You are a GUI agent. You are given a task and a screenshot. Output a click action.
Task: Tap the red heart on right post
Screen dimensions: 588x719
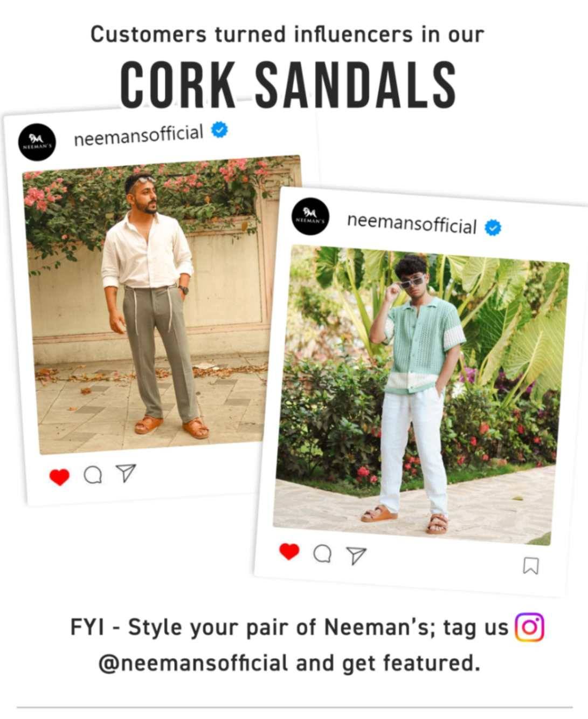click(x=289, y=551)
